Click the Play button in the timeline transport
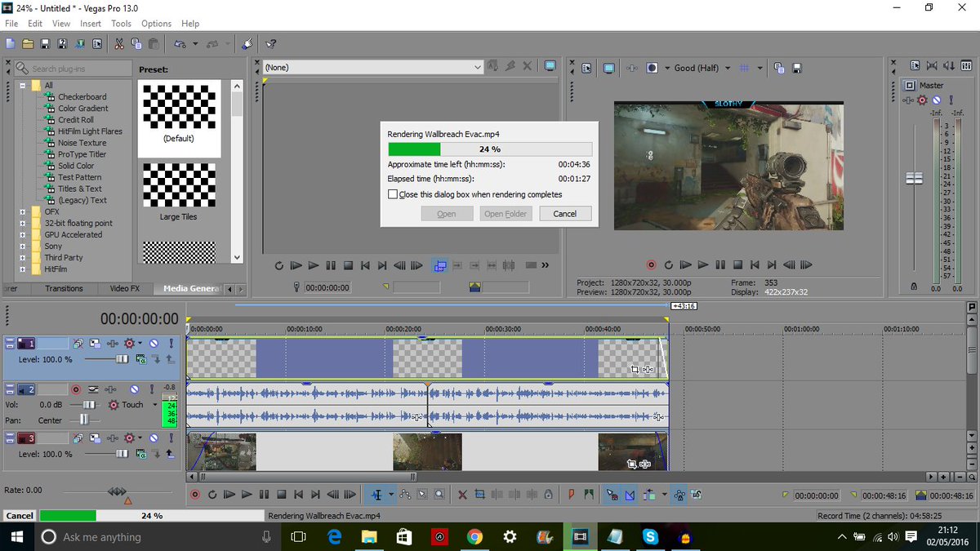The height and width of the screenshot is (551, 980). tap(247, 495)
